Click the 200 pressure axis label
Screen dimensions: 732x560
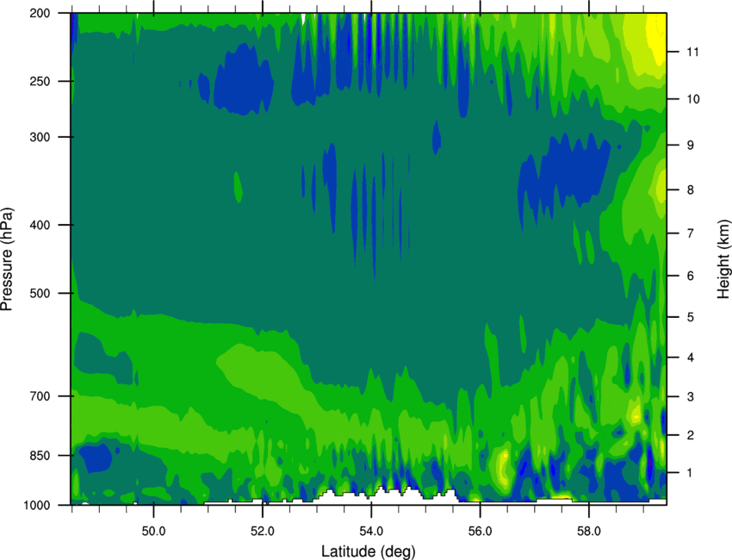point(40,13)
